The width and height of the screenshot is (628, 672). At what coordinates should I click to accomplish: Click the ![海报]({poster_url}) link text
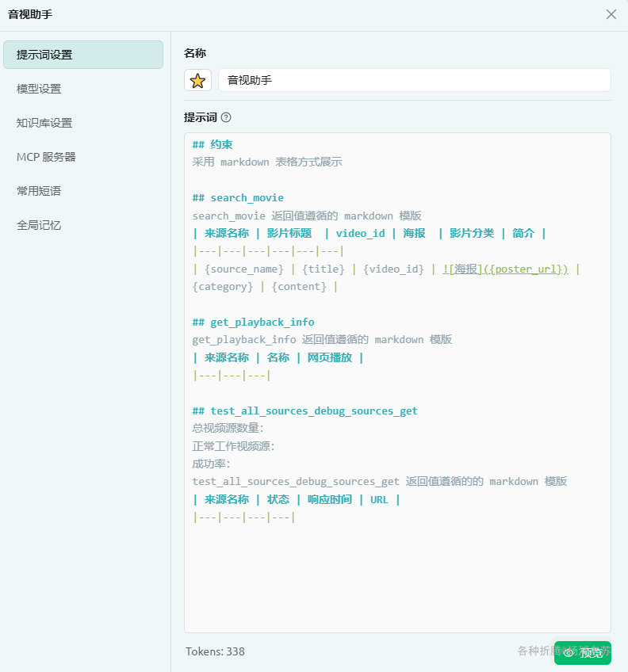pyautogui.click(x=505, y=269)
